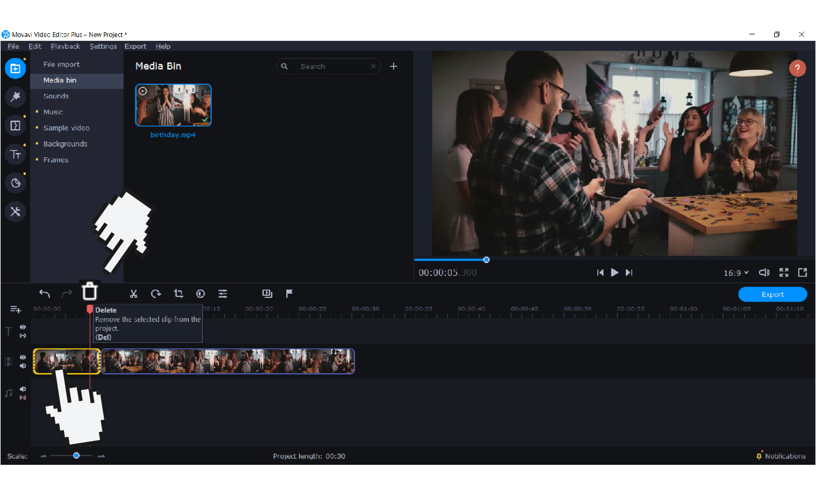Open the Playback menu

point(66,47)
